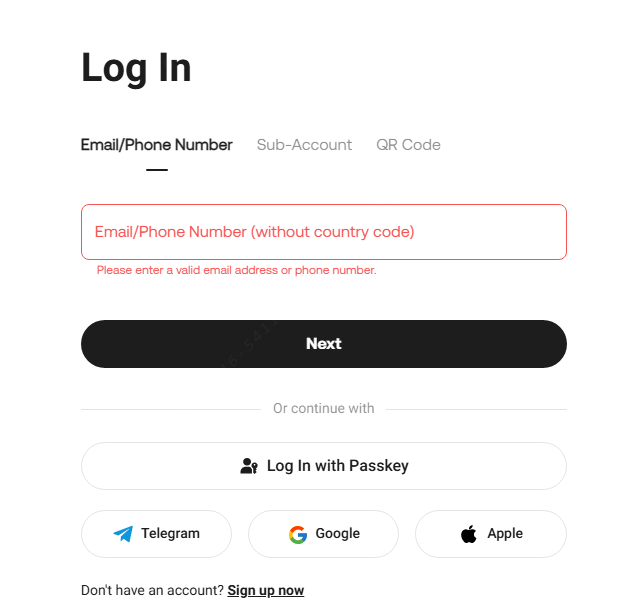The image size is (630, 605).
Task: Focus the Email/Phone Number input field
Action: point(323,232)
